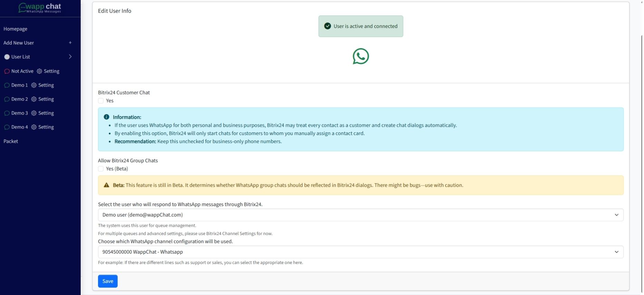Click 'User is active and connected' status text

365,26
